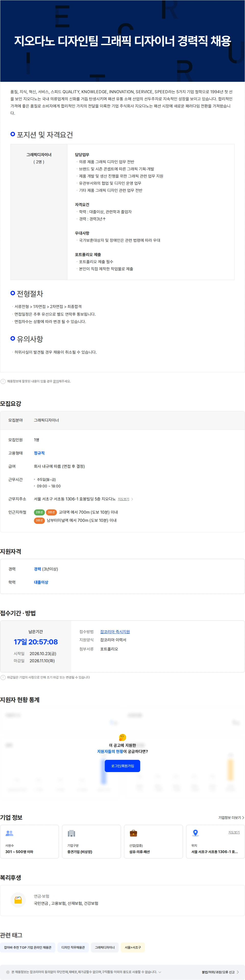Click 잡코리아 이력서 application format text
Image resolution: width=245 pixels, height=980 pixels.
[x=113, y=640]
